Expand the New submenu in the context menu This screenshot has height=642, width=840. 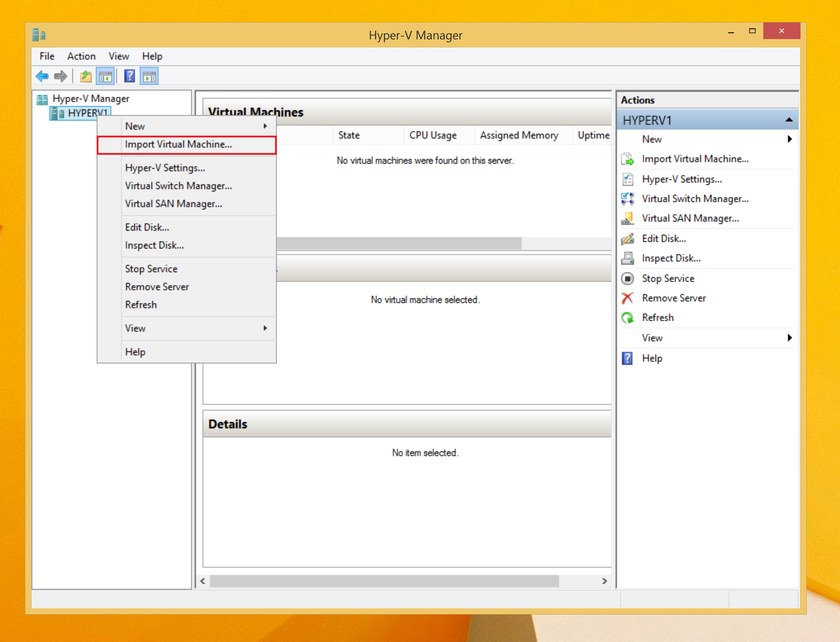tap(187, 127)
